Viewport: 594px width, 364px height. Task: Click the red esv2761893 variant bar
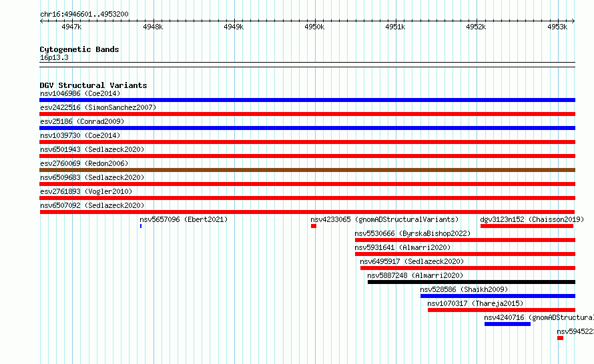307,198
